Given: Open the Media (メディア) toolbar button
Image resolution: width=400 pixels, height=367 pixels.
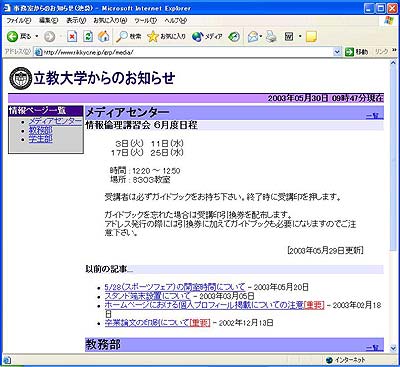Looking at the screenshot, I should click(207, 36).
